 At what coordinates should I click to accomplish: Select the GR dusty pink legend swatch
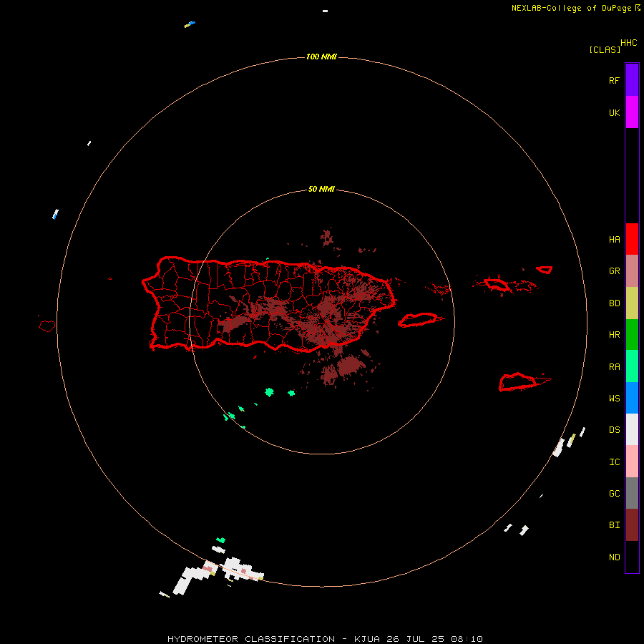coord(632,270)
